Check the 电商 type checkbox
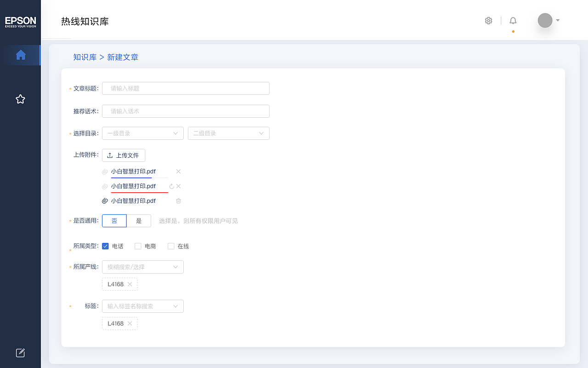 click(138, 246)
